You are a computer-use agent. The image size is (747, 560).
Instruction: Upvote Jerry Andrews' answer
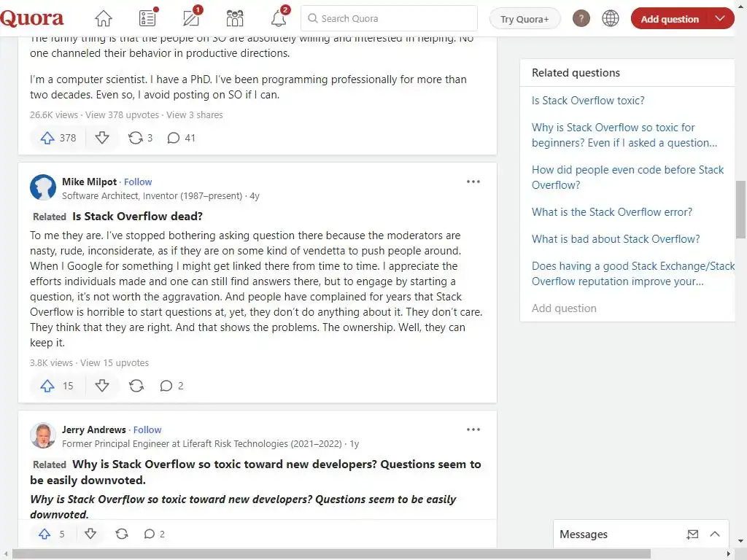click(x=53, y=534)
